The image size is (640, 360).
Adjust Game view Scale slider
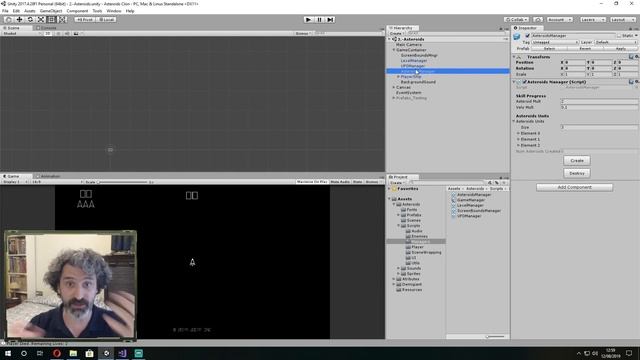[122, 182]
